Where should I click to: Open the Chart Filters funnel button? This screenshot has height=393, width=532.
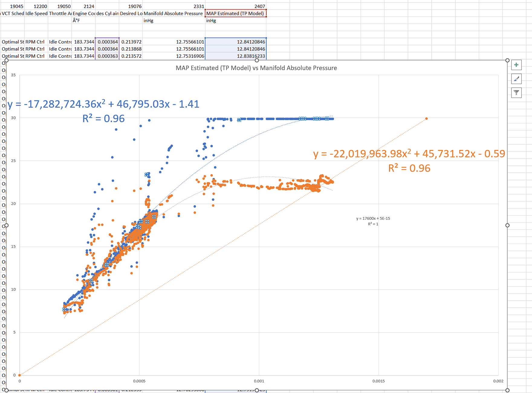pos(516,93)
